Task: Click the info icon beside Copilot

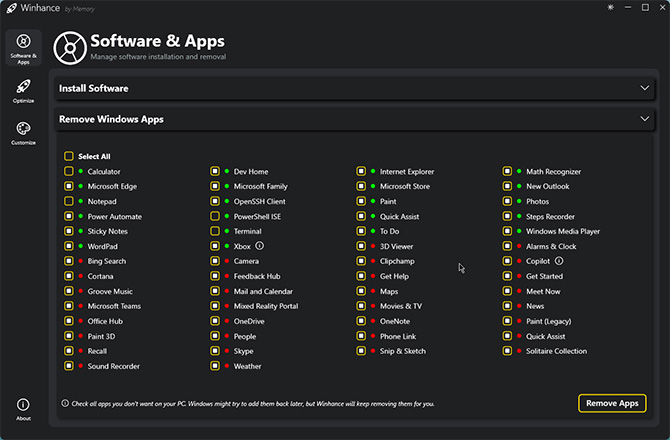Action: [559, 261]
